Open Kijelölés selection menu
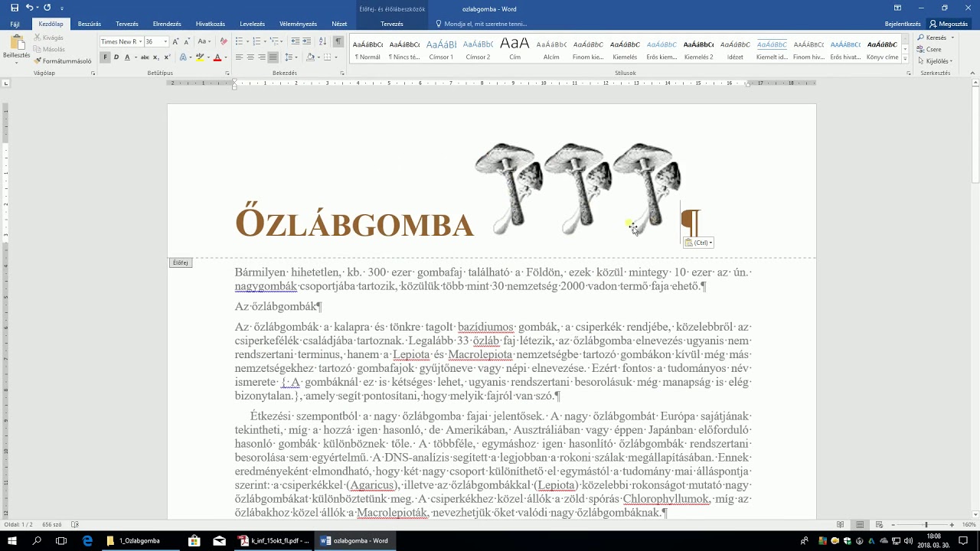980x551 pixels. [x=935, y=60]
